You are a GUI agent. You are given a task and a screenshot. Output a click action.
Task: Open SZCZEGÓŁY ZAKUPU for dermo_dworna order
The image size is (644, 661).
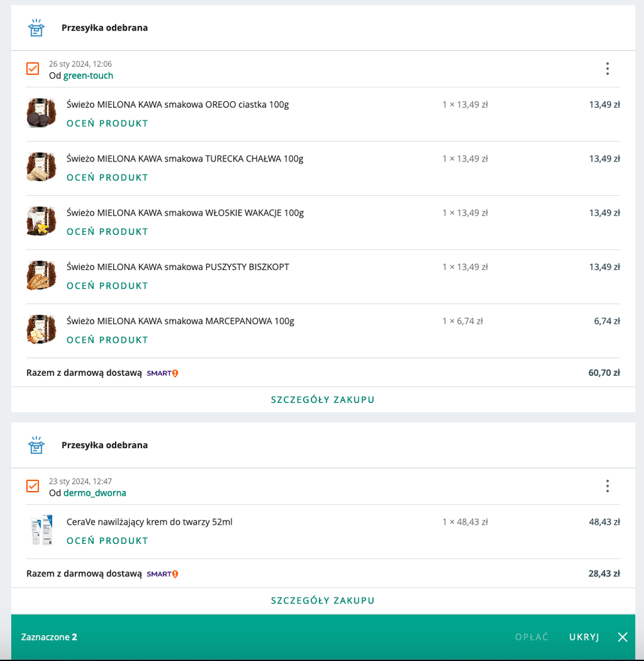(323, 601)
